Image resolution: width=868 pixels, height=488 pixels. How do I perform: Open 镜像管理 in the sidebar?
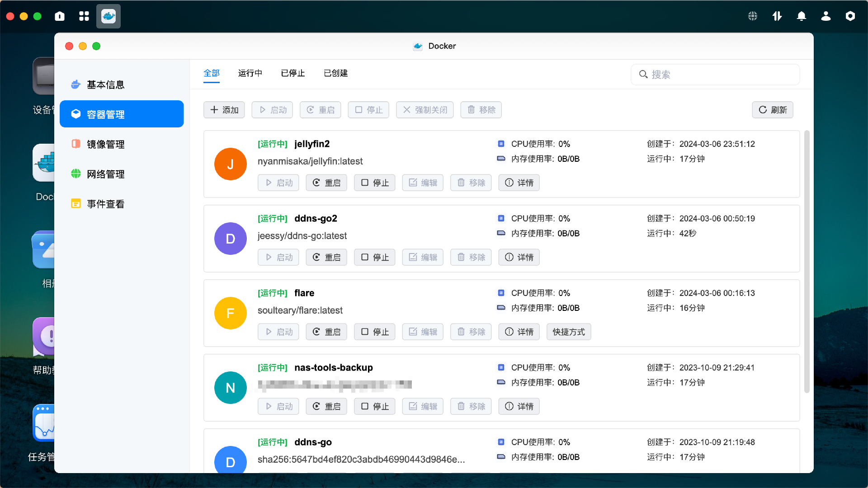(106, 144)
